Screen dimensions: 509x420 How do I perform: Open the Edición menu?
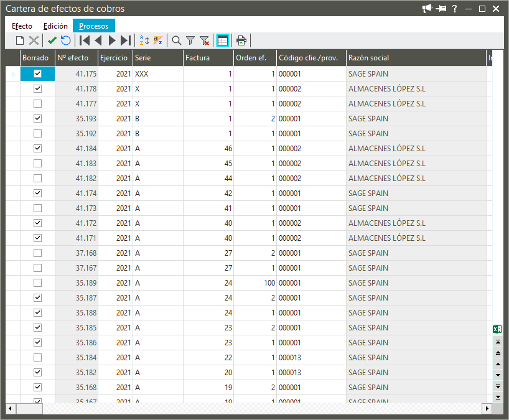pyautogui.click(x=55, y=26)
